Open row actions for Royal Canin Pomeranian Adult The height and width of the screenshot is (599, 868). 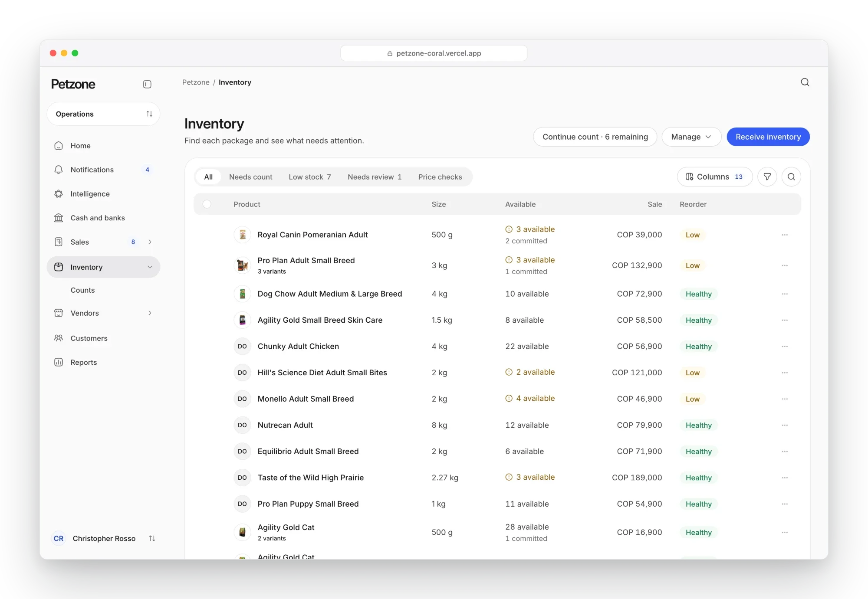785,235
